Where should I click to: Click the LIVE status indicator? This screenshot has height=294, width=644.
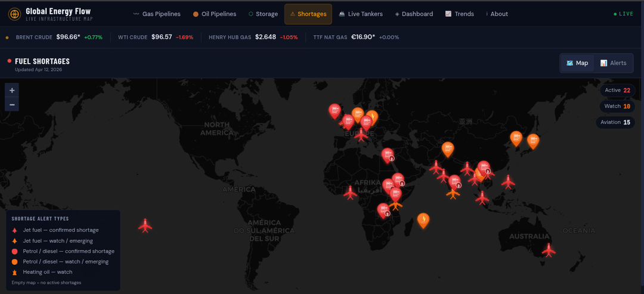click(x=624, y=14)
